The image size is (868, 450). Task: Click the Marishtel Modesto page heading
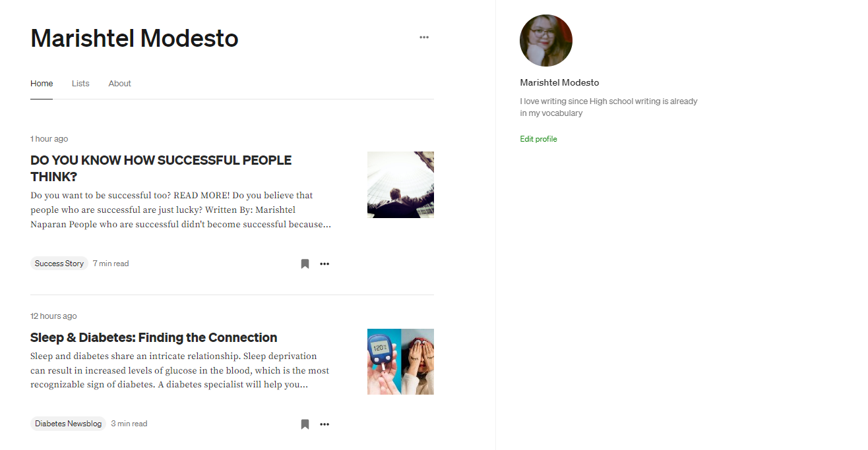click(135, 38)
